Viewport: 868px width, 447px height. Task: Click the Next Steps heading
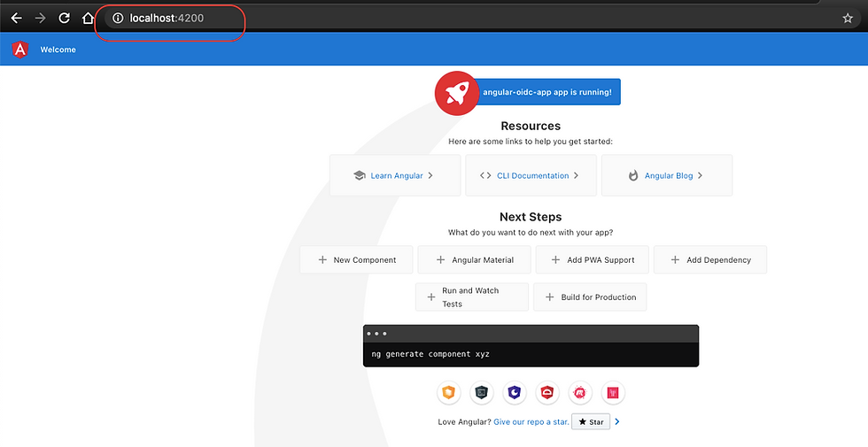click(x=531, y=217)
